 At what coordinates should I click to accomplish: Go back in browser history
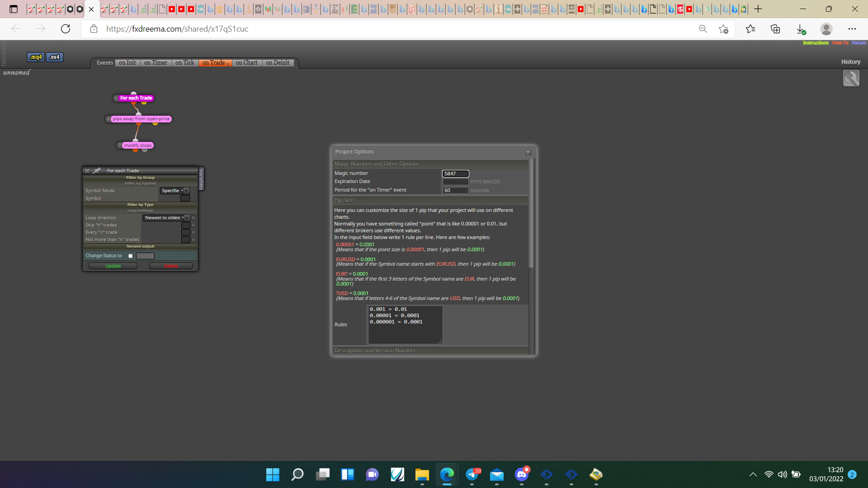point(16,29)
